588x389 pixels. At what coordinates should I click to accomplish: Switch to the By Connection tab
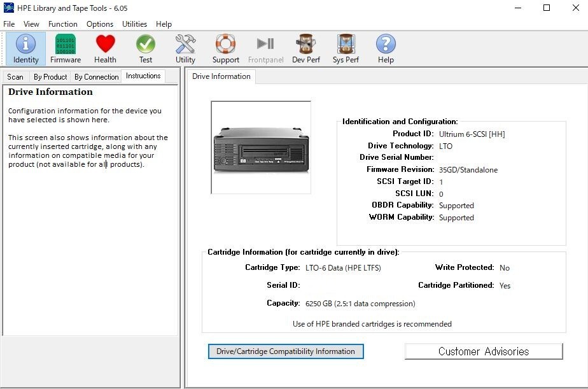pyautogui.click(x=96, y=77)
